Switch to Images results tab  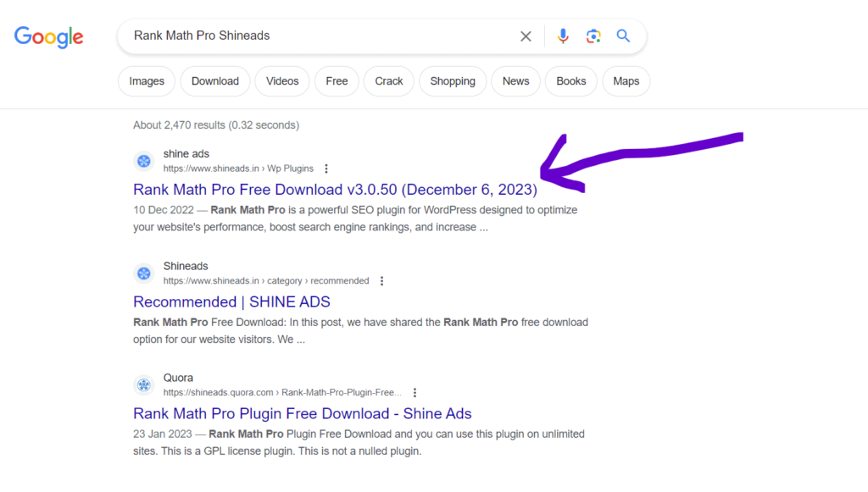click(x=147, y=81)
